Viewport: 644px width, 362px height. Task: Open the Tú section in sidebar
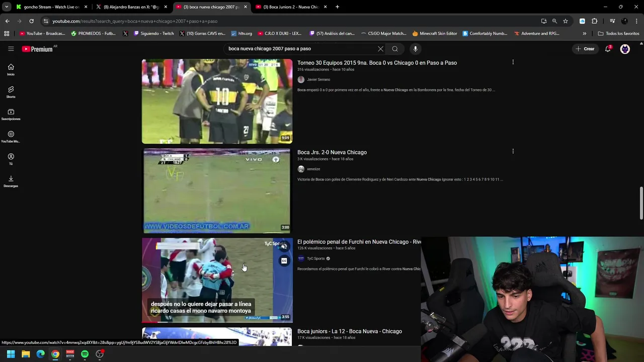tap(11, 159)
